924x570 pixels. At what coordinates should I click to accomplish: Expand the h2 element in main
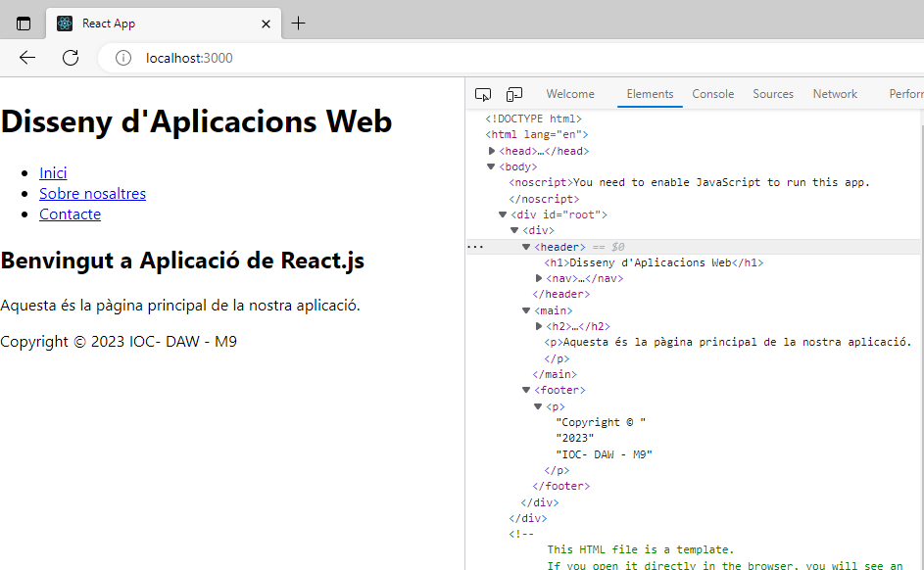point(539,326)
